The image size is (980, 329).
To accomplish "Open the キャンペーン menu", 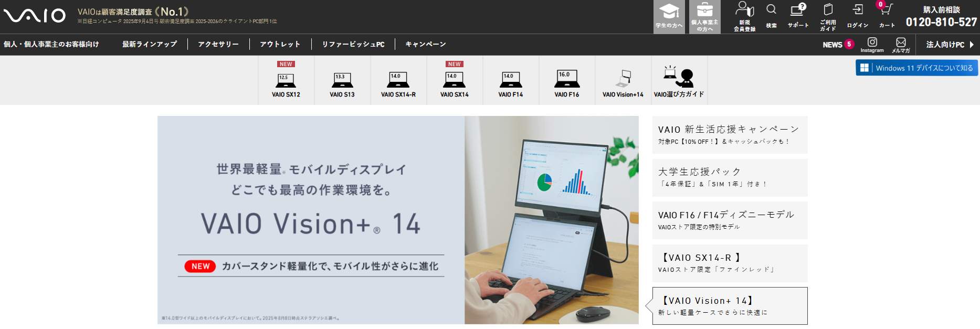I will point(426,44).
